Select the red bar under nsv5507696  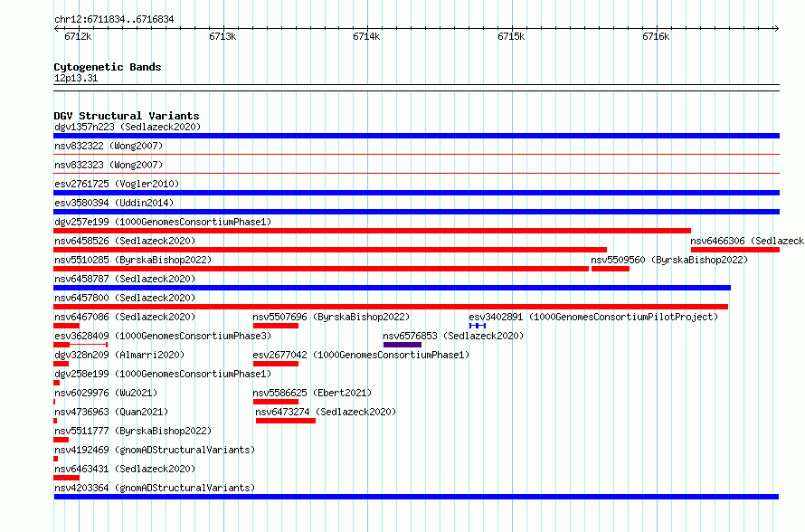point(276,326)
